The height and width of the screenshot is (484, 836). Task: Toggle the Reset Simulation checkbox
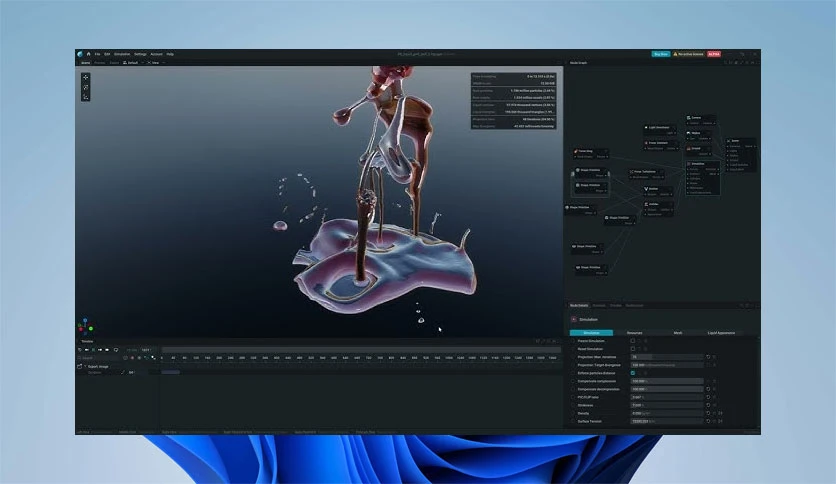633,349
